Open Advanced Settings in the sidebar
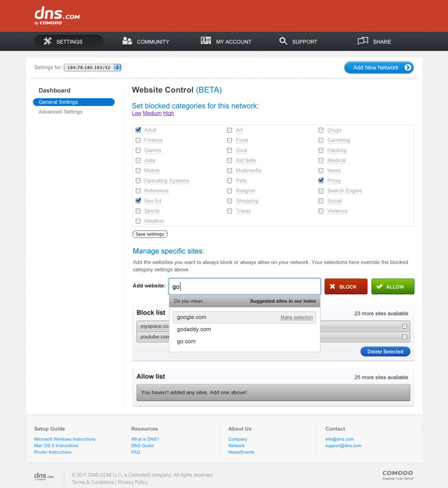The height and width of the screenshot is (488, 448). (60, 112)
